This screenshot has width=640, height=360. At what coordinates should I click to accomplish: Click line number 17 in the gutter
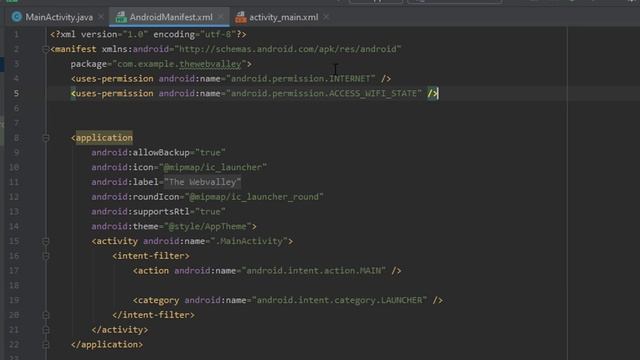coord(14,271)
